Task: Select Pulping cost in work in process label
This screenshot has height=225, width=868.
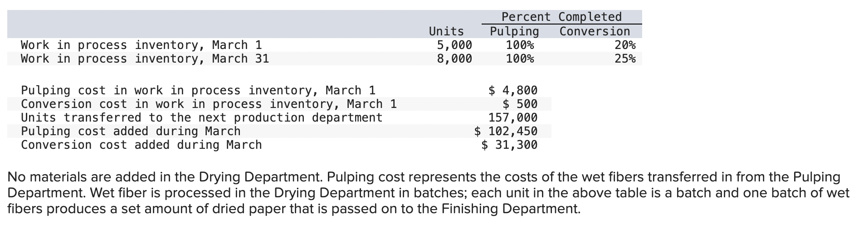Action: coord(198,90)
